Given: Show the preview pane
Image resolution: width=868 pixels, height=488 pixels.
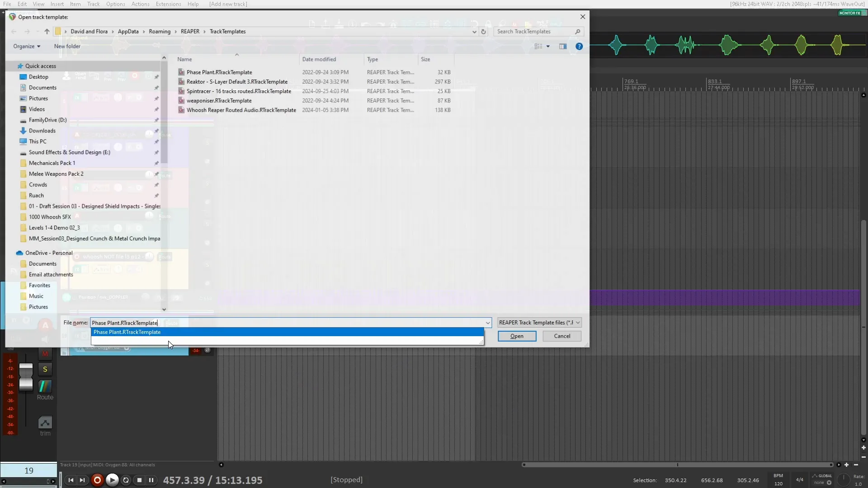Looking at the screenshot, I should point(563,46).
